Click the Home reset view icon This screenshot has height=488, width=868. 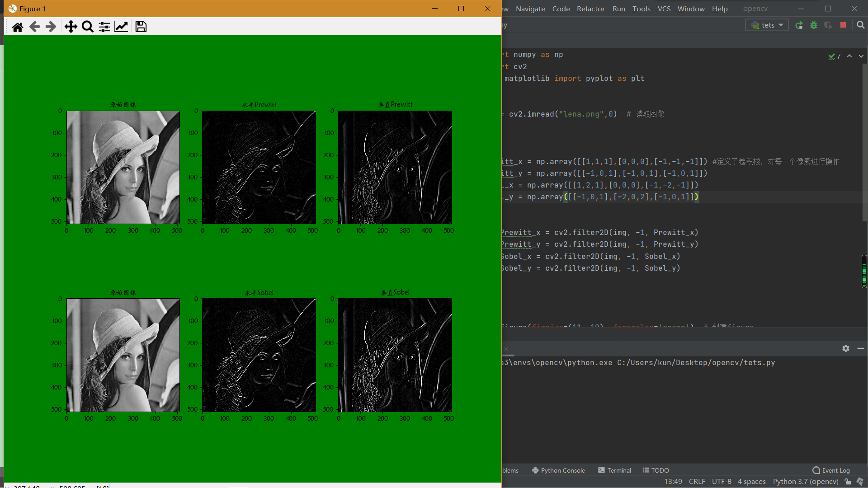(18, 27)
